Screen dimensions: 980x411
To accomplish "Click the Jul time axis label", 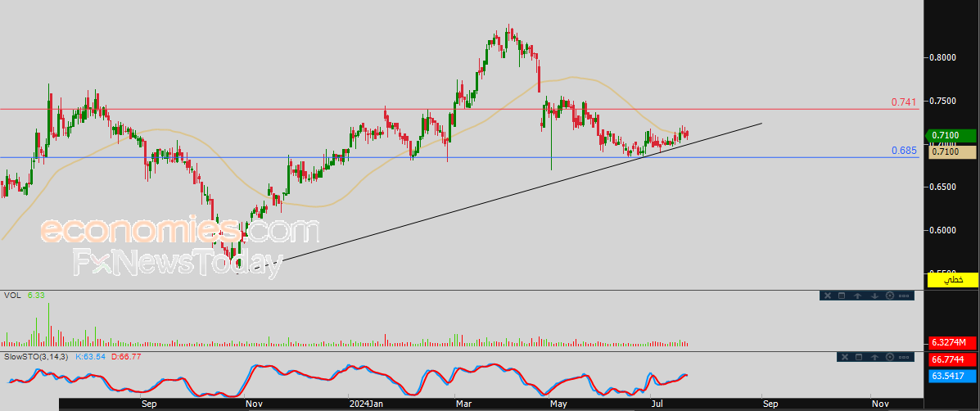I will click(658, 404).
